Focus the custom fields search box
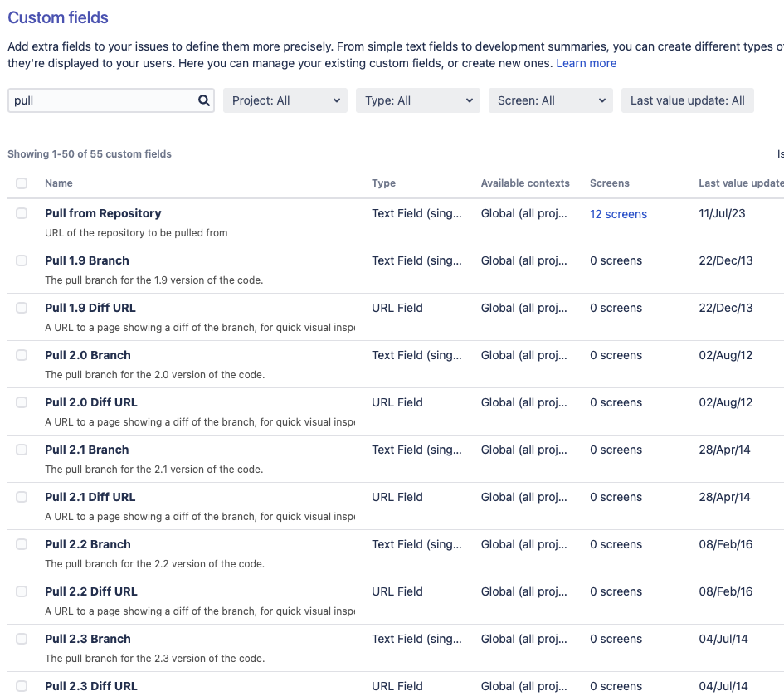Viewport: 784px width, 696px height. point(111,100)
